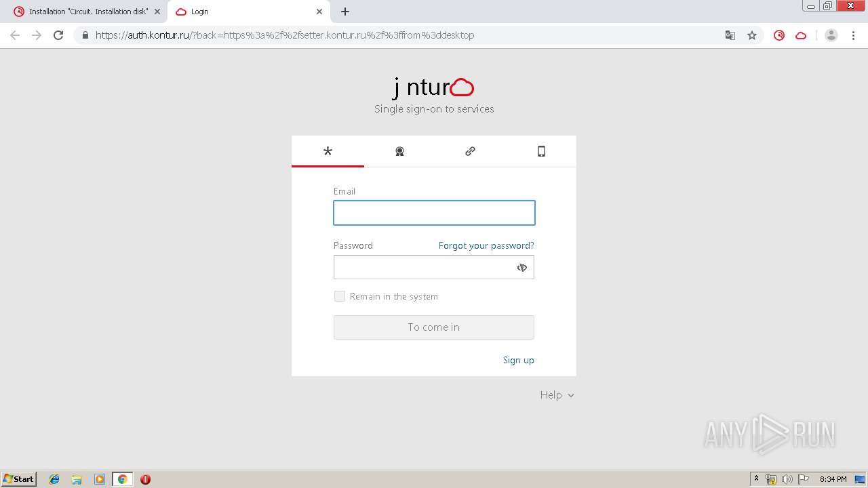The height and width of the screenshot is (488, 868).
Task: Open the volume speaker tray icon
Action: (787, 479)
